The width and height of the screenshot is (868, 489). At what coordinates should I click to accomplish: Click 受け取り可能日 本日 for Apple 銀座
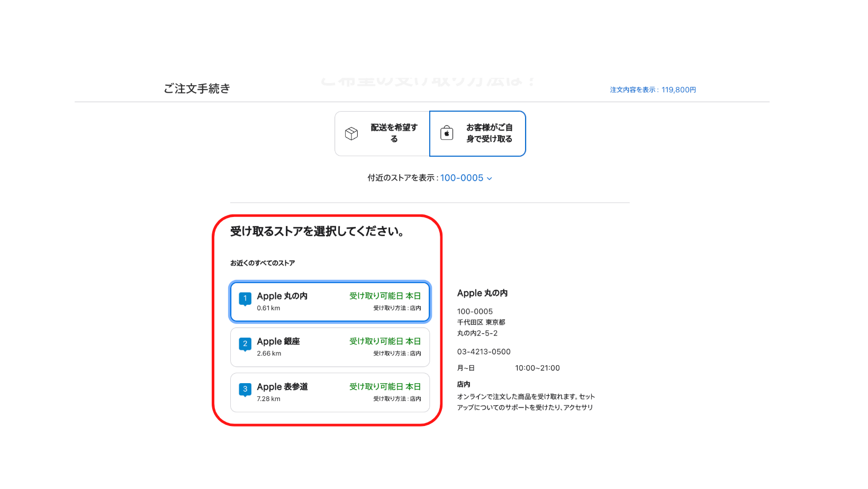385,341
